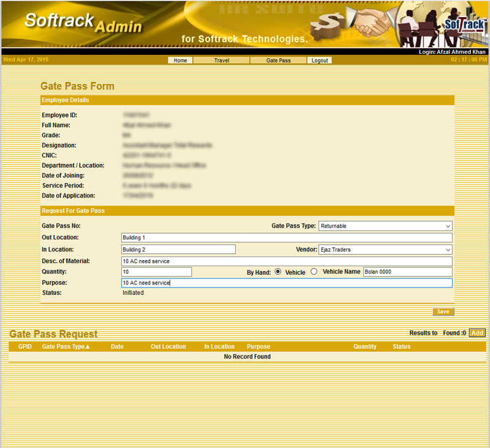
Task: Click Logout in the navigation bar
Action: click(x=319, y=61)
